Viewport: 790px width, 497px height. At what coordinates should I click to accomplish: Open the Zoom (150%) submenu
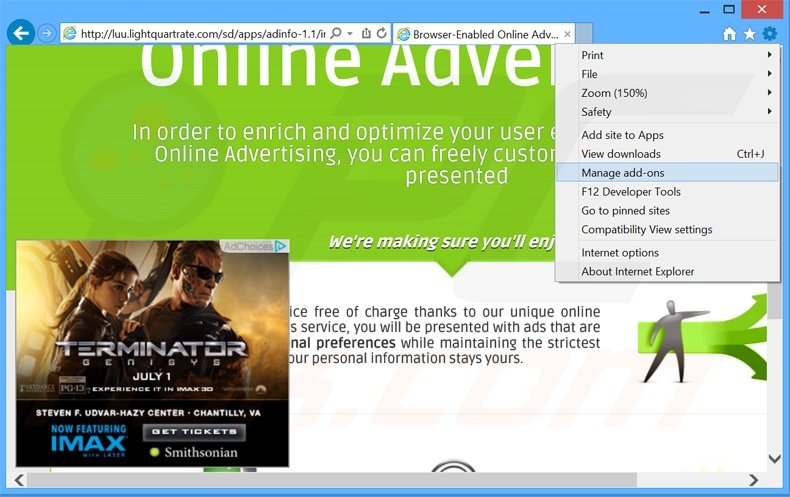(669, 93)
